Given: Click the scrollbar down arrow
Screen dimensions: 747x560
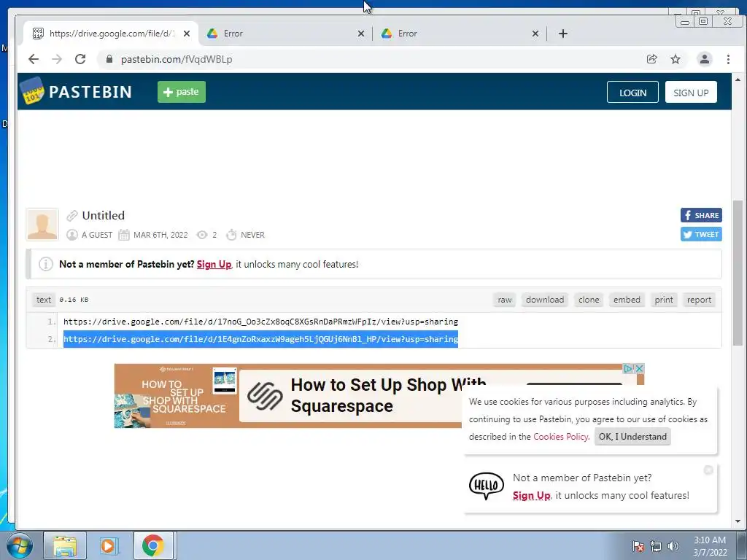Looking at the screenshot, I should pos(738,521).
